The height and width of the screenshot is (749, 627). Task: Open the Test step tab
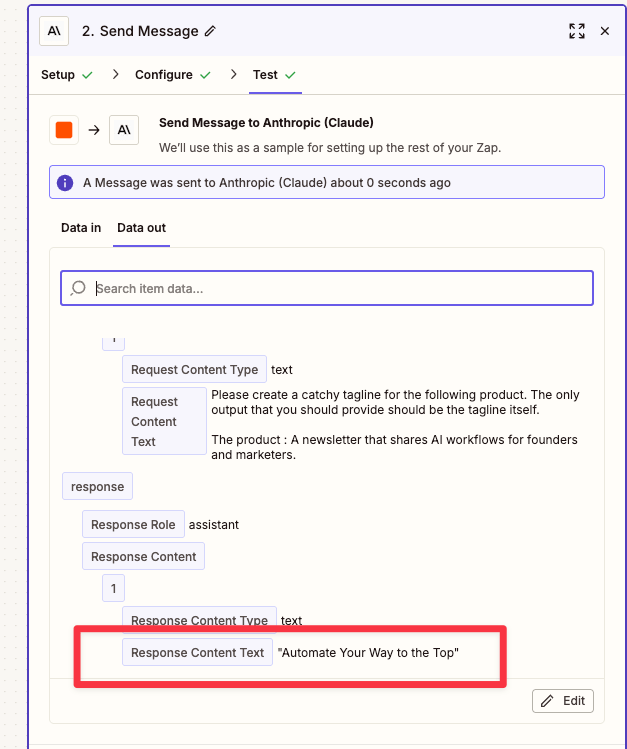click(275, 75)
